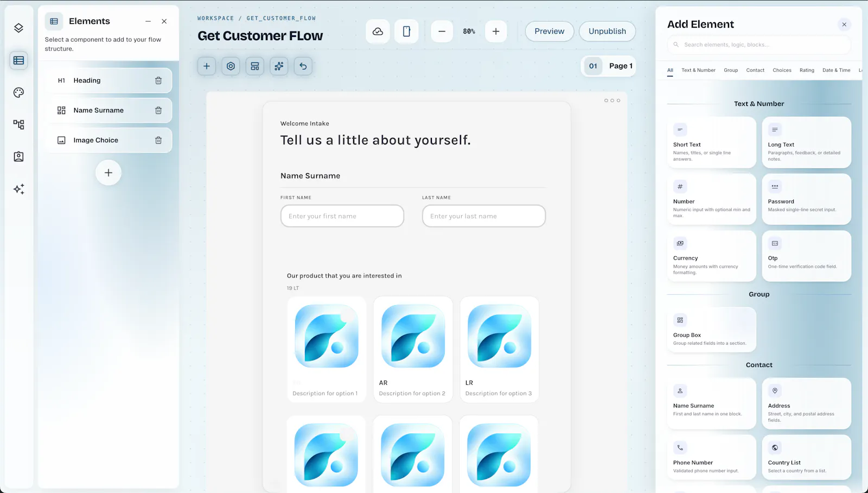
Task: Delete the Name Surname element
Action: 158,110
